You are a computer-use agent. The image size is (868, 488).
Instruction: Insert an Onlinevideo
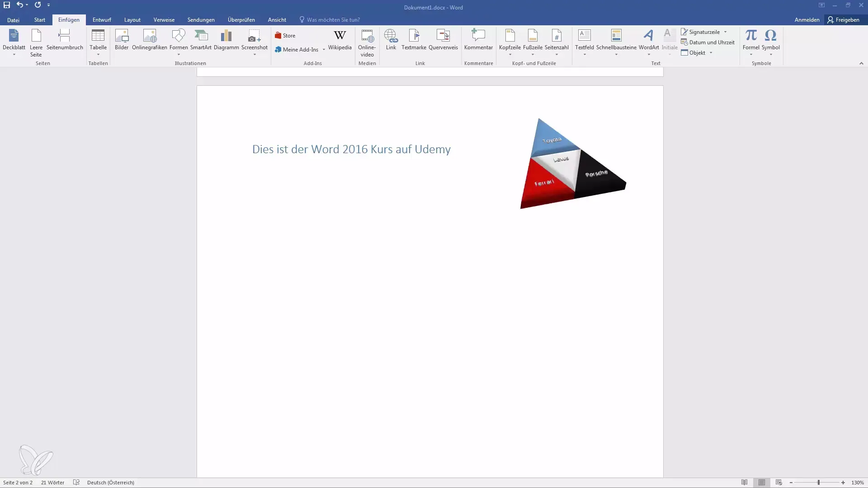367,43
